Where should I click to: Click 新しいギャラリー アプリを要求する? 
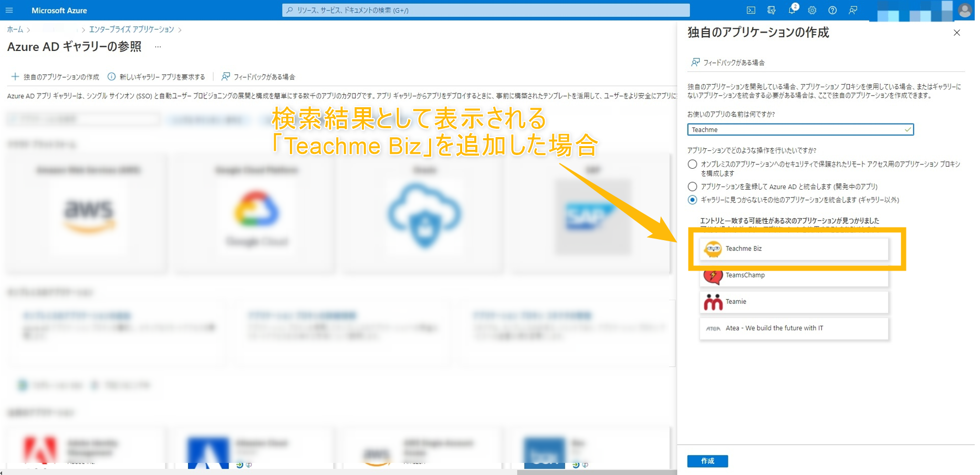coord(157,77)
